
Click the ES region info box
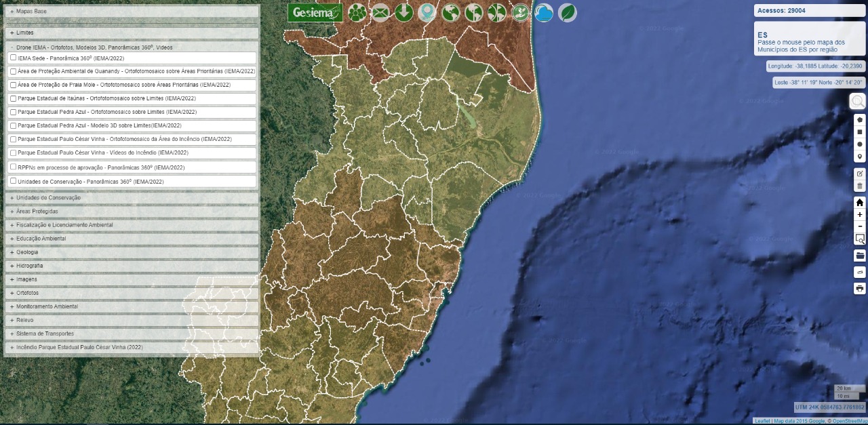click(x=810, y=39)
